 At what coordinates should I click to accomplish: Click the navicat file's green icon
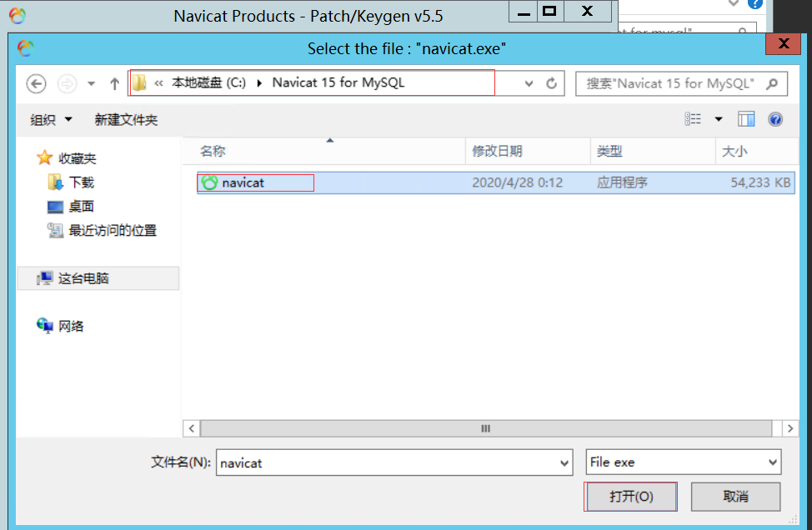(x=210, y=182)
